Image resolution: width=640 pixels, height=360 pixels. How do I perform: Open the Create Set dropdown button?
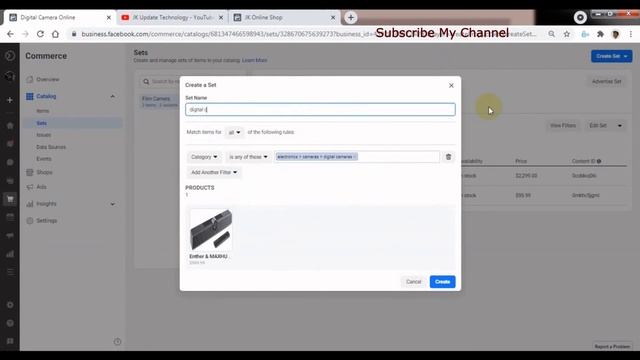coord(611,56)
